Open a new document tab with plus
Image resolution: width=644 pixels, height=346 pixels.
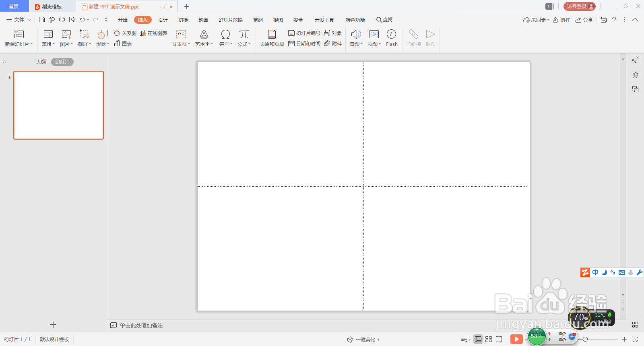pyautogui.click(x=187, y=6)
